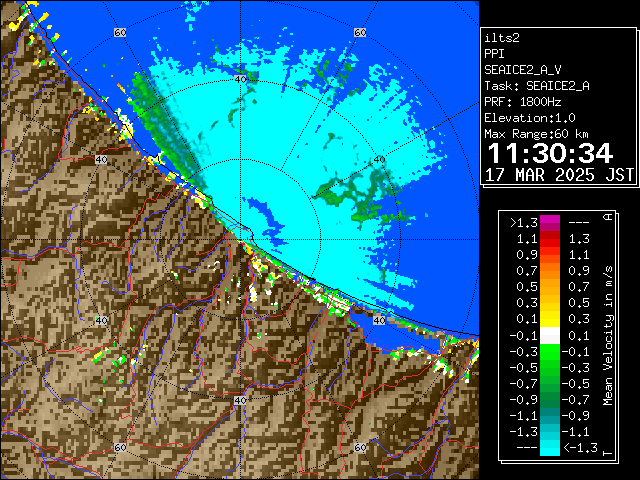
Task: Pick the white near-zero velocity swatch
Action: click(x=550, y=336)
